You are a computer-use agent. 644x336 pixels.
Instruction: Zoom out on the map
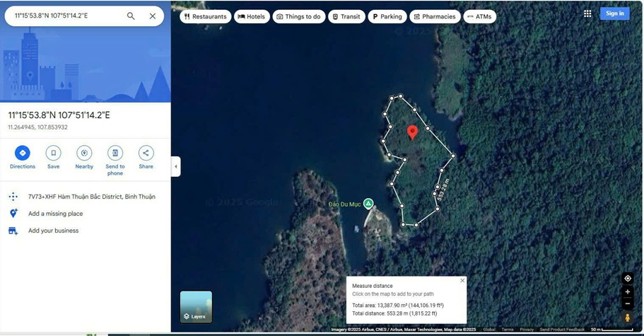(628, 304)
